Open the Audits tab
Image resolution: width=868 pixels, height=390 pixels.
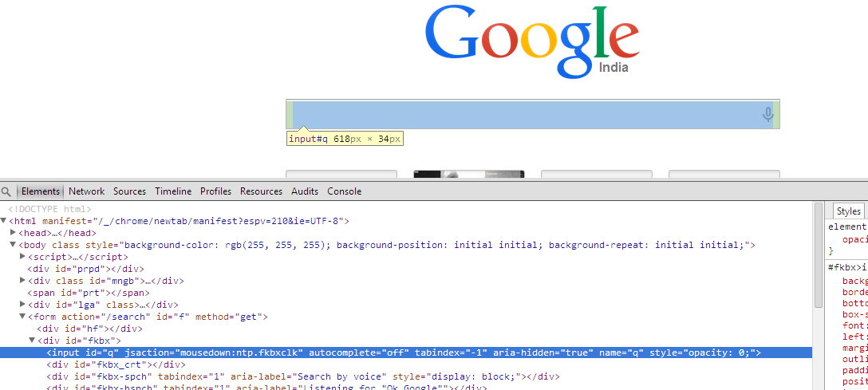click(305, 191)
